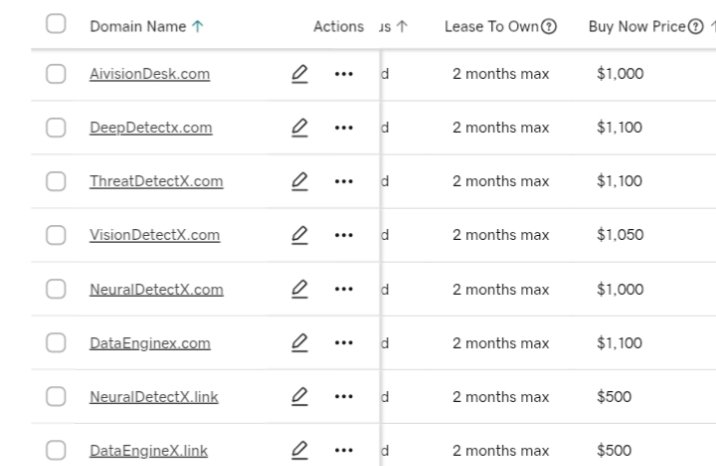Image resolution: width=716 pixels, height=466 pixels.
Task: Open more options for NeuralDetectX.com
Action: (343, 289)
